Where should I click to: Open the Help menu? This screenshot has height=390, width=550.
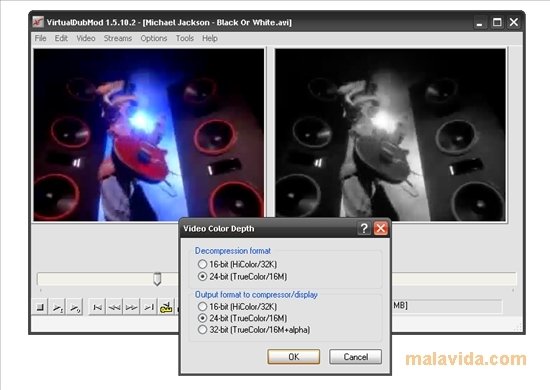coord(210,38)
